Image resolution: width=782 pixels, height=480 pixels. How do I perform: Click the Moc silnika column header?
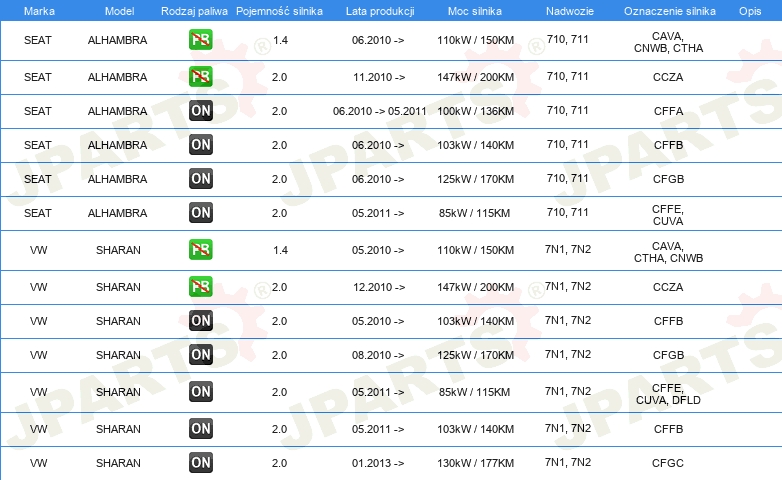(475, 11)
